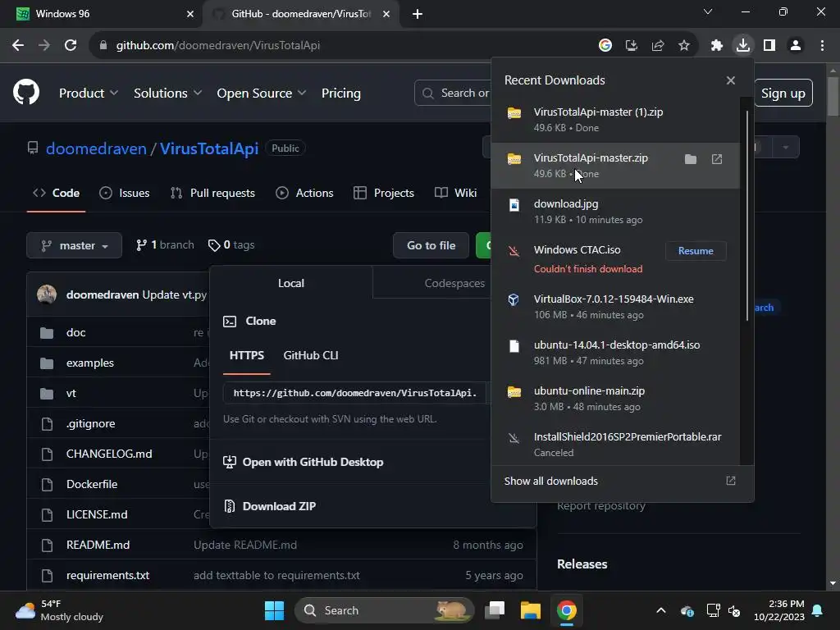Click the Sign up button
This screenshot has width=840, height=630.
coord(783,94)
